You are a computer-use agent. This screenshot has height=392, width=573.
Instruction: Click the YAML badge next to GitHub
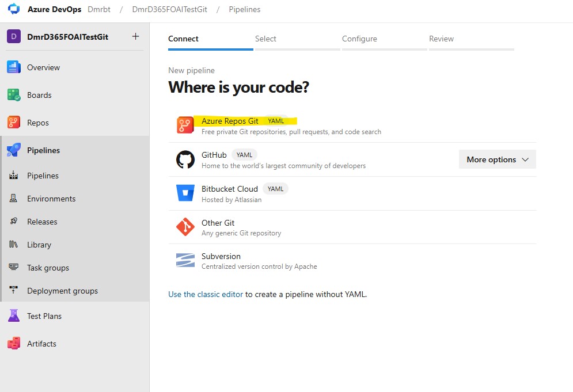pyautogui.click(x=244, y=155)
